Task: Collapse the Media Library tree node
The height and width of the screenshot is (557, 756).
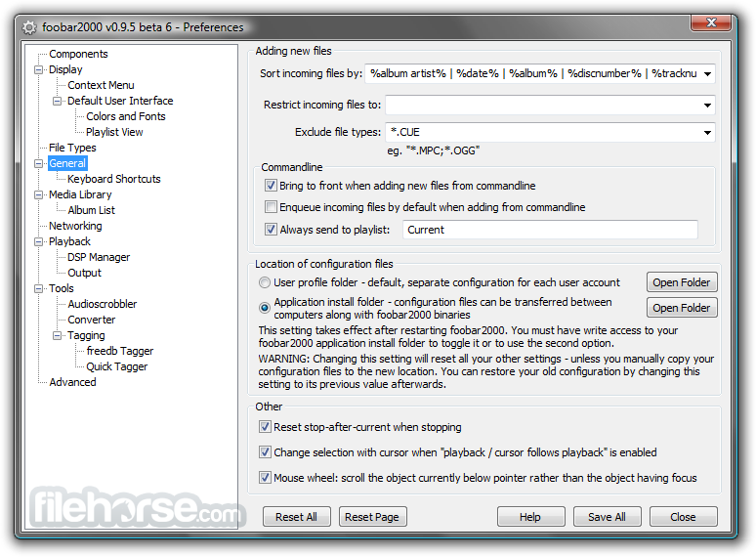Action: (39, 195)
